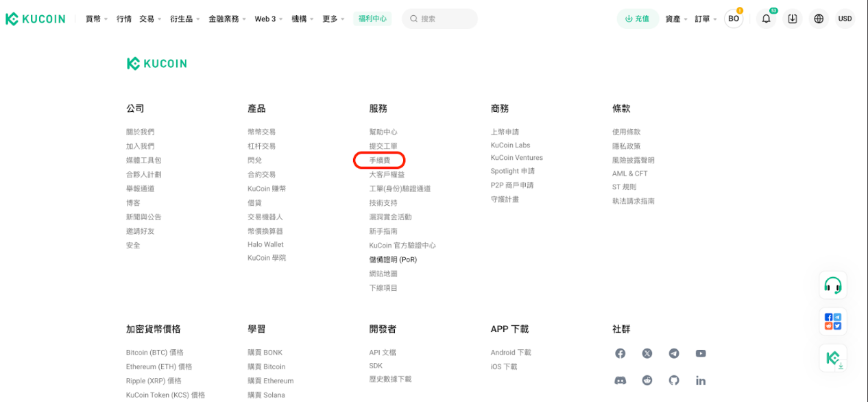Image resolution: width=868 pixels, height=402 pixels.
Task: Expand the Web 3 dropdown menu
Action: pos(269,19)
